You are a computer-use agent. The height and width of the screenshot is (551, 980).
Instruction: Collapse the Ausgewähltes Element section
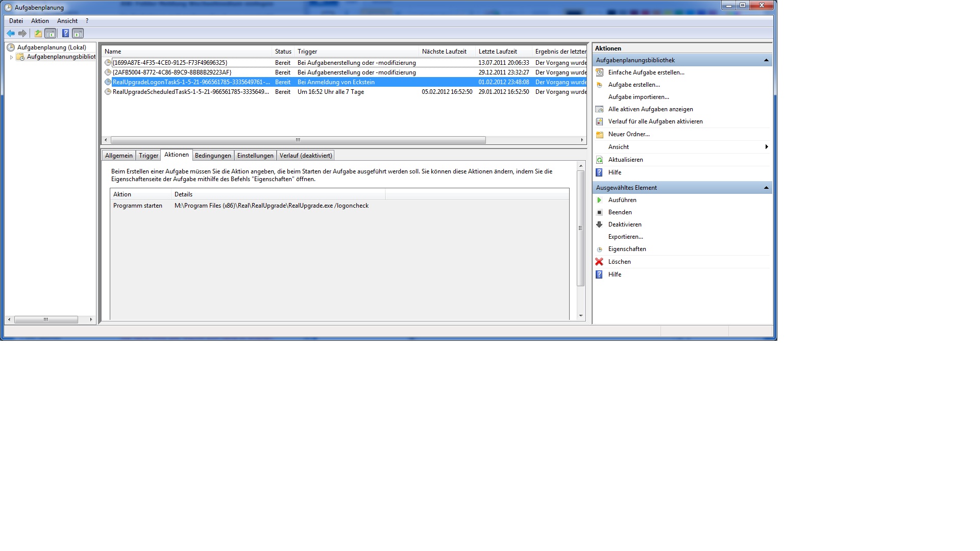pos(766,188)
